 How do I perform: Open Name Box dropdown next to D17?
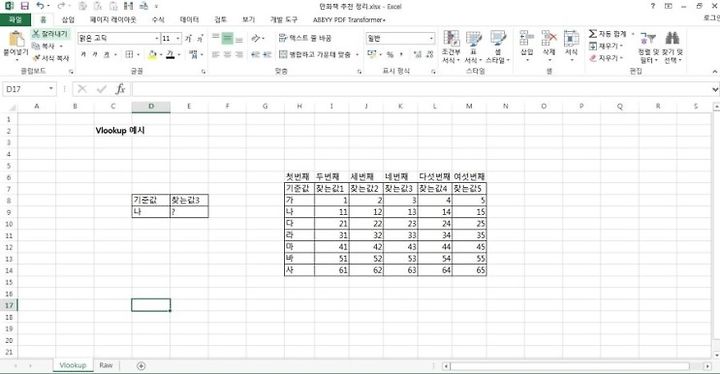click(51, 89)
